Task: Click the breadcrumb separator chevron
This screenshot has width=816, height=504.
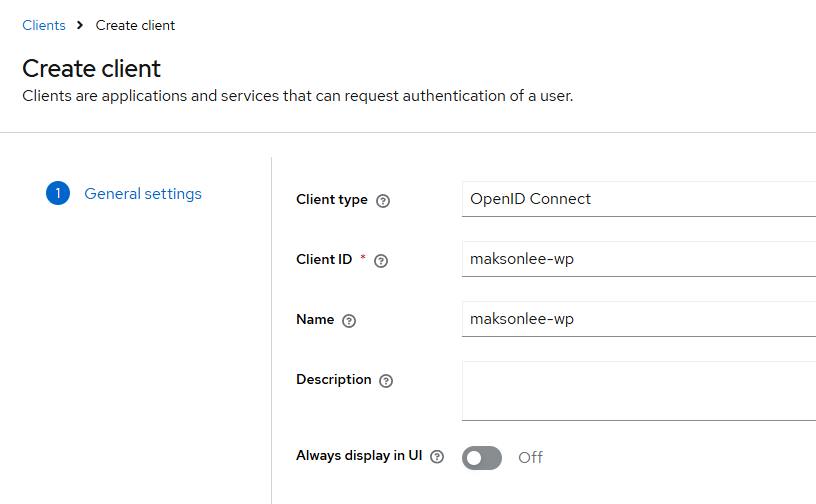Action: (80, 26)
